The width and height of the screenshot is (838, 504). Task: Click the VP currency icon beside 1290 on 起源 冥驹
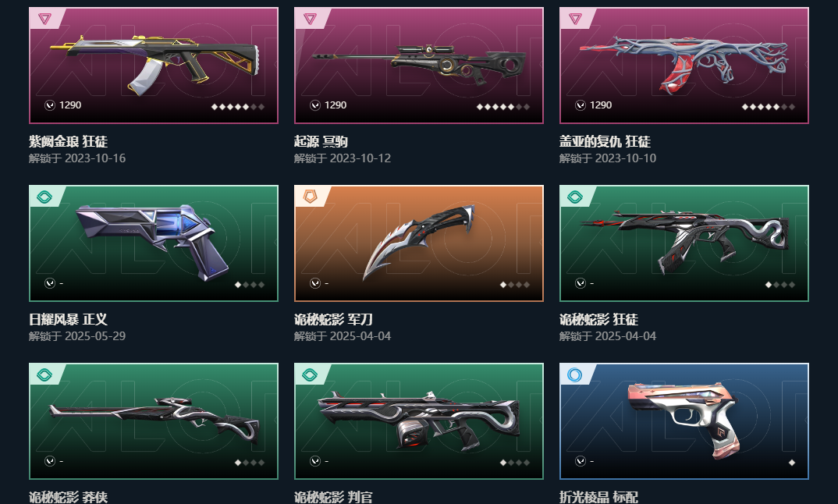point(315,105)
